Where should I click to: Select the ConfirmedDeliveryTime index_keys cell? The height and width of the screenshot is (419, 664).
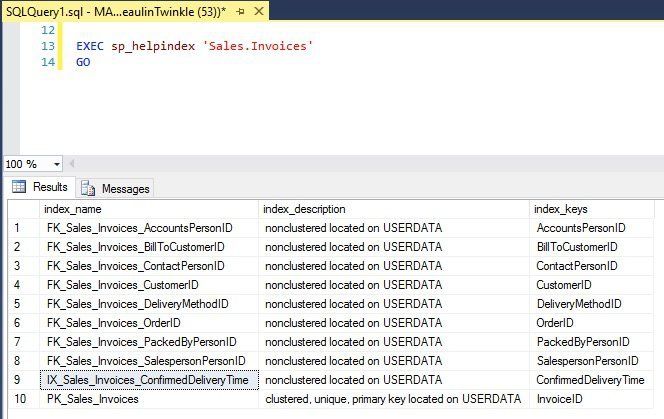click(592, 380)
